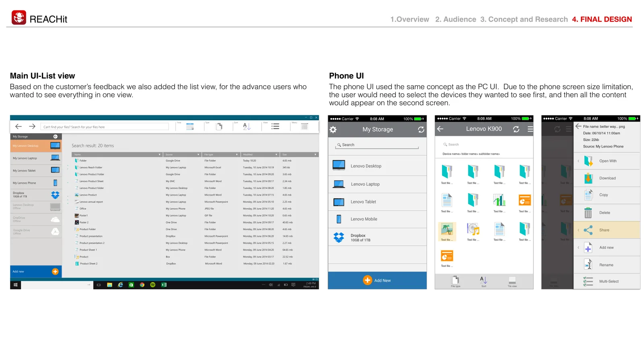
Task: Select Rename in the phone action menu
Action: point(607,265)
